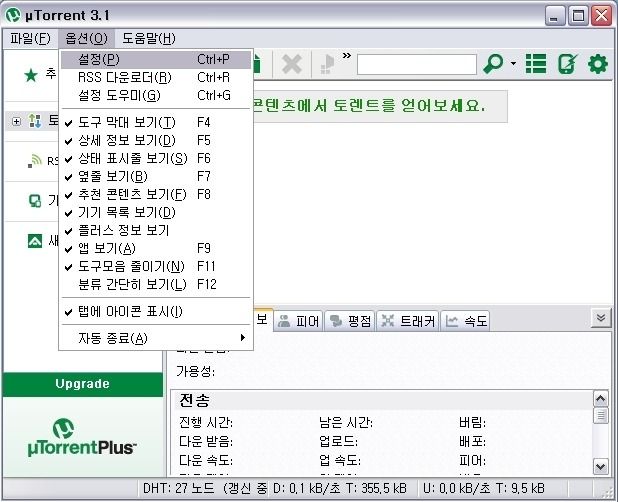Open RSS 다운로더(R) menu entry
Image resolution: width=618 pixels, height=502 pixels.
tap(156, 78)
